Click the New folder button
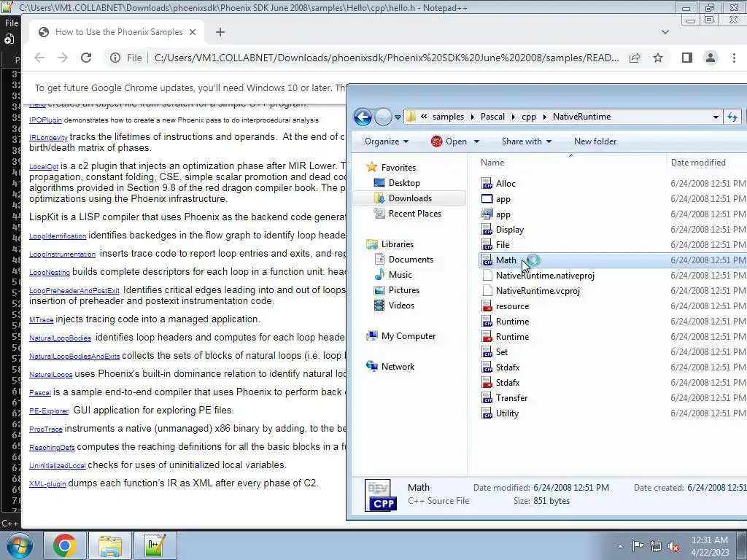 tap(595, 141)
